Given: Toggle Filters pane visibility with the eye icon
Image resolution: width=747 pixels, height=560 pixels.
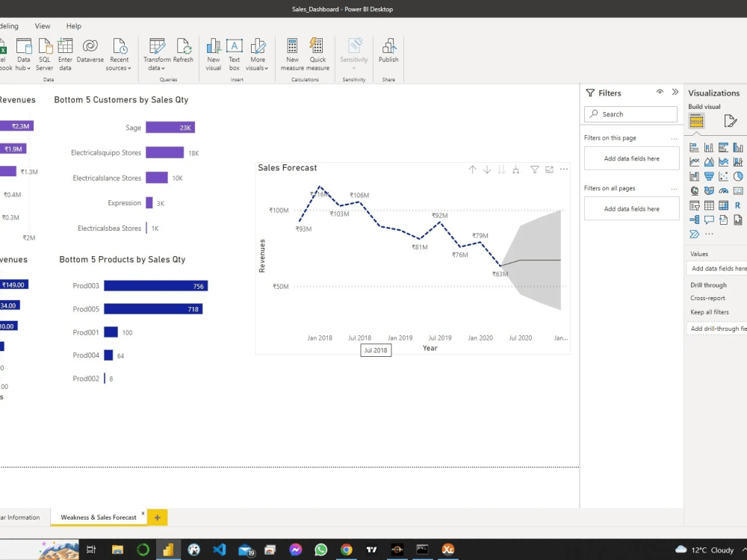Looking at the screenshot, I should coord(660,93).
